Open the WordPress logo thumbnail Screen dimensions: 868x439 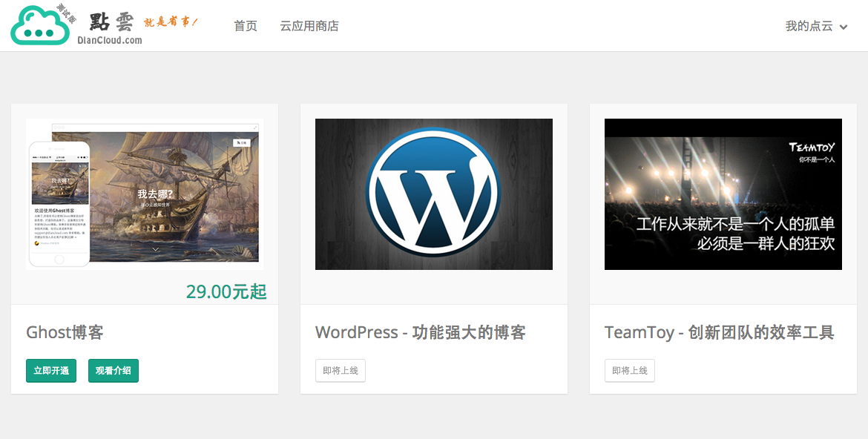click(434, 194)
